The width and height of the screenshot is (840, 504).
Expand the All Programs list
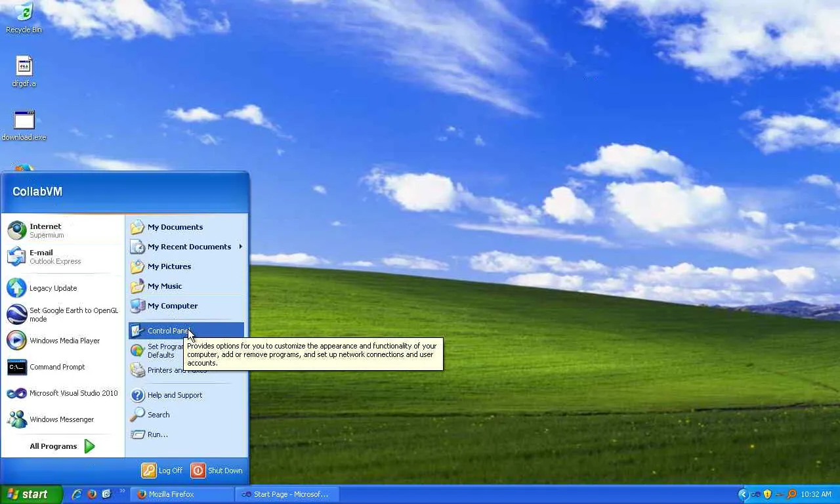(x=62, y=446)
